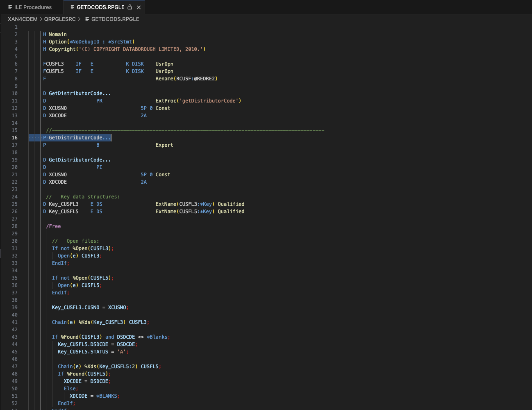This screenshot has width=532, height=410.
Task: Open the GETDCODS.RPGLE breadcrumb item
Action: (x=115, y=19)
